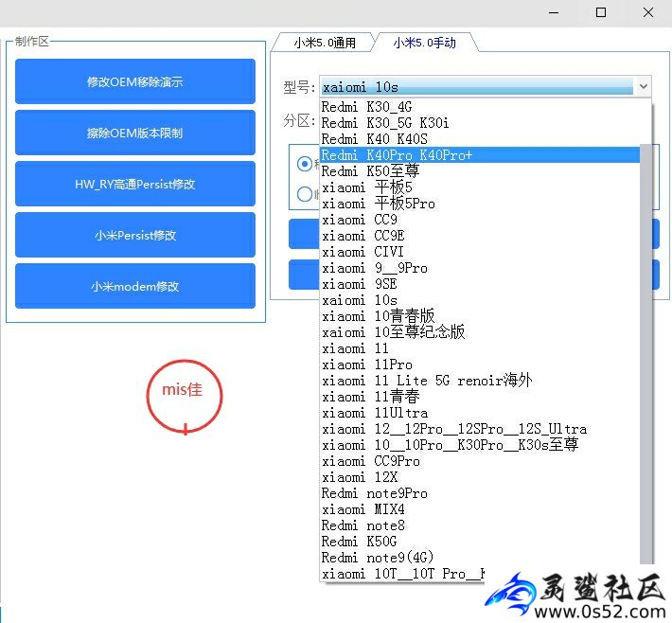Maximize the window

(601, 12)
